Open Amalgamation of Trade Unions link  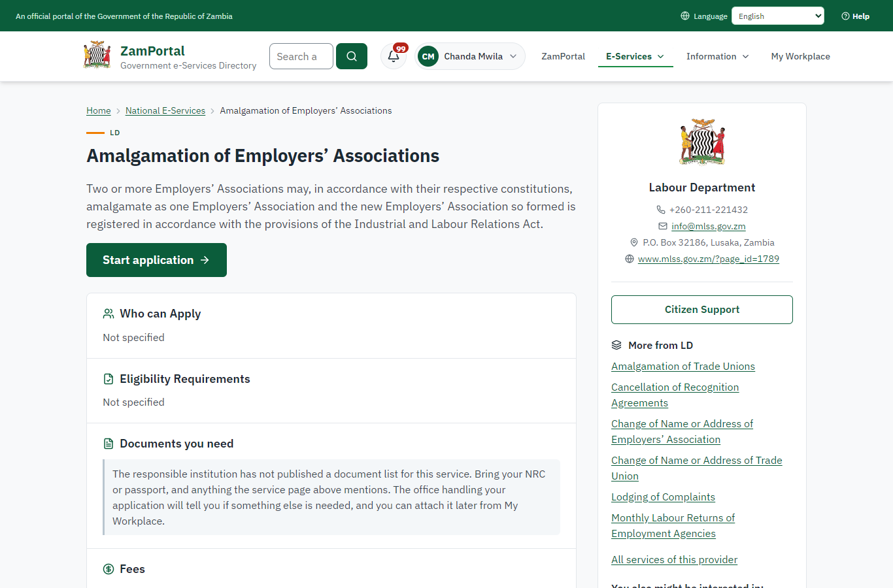683,367
